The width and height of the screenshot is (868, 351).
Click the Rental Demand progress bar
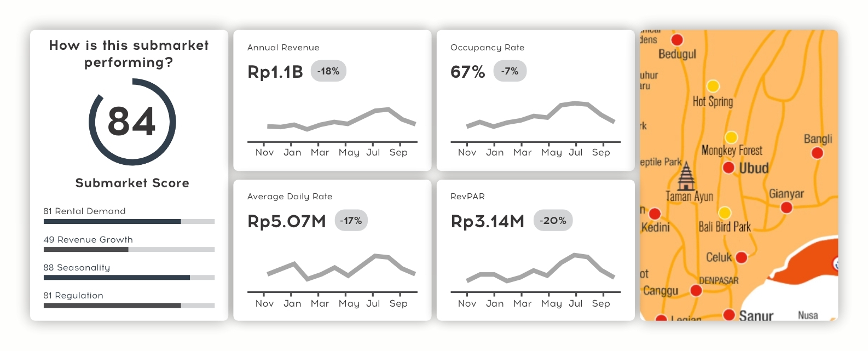point(129,221)
